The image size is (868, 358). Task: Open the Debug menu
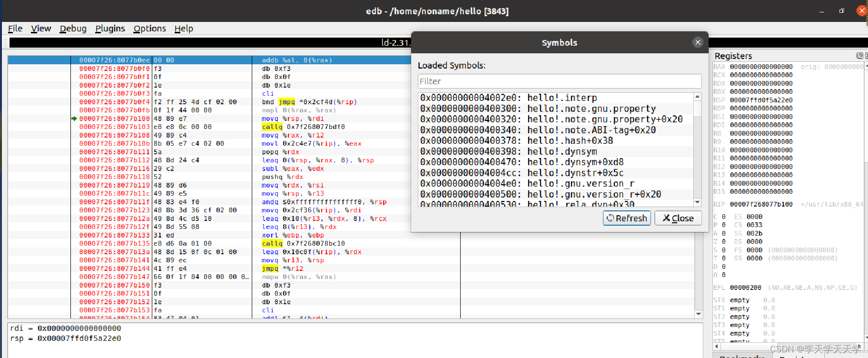(x=73, y=29)
